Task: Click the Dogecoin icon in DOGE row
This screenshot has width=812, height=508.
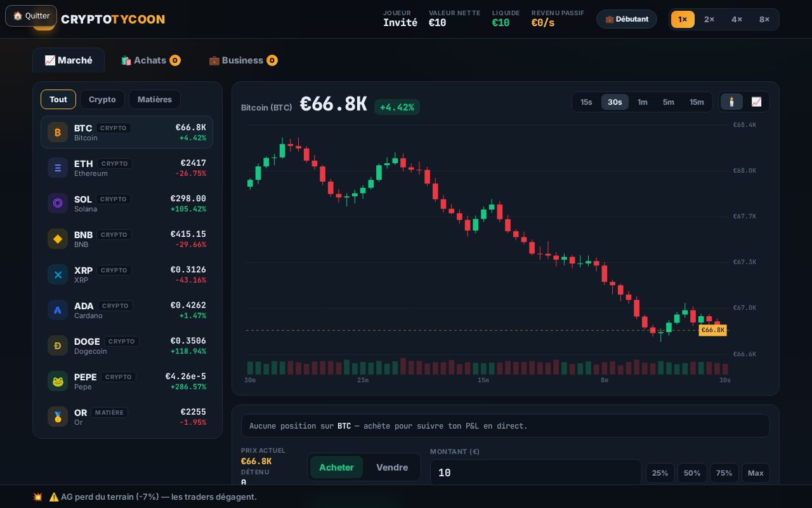Action: pyautogui.click(x=58, y=345)
